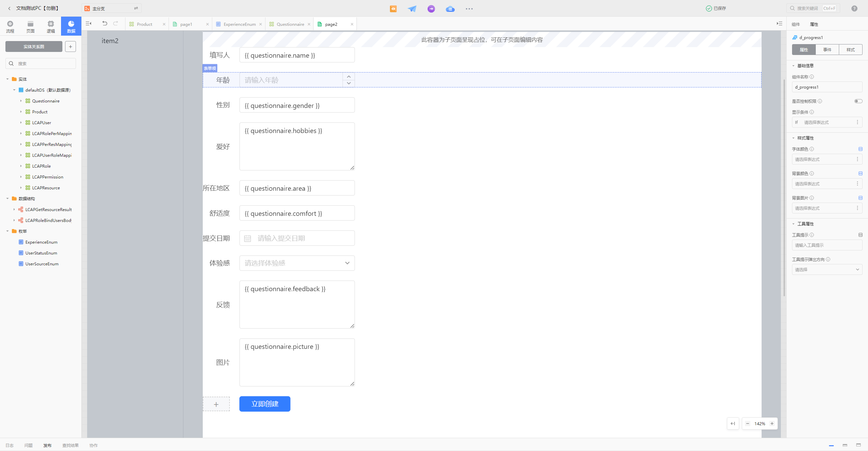Open the 工具提示弹出方向 dropdown
This screenshot has height=451, width=868.
pyautogui.click(x=827, y=269)
